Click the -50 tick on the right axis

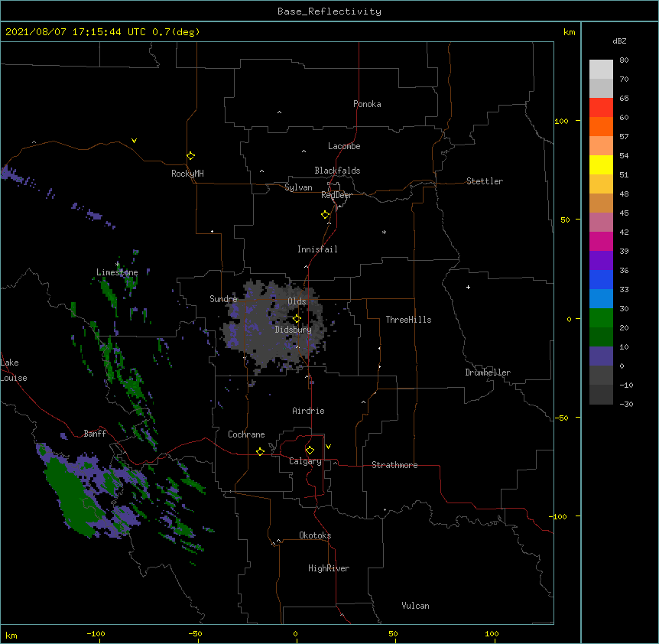(x=561, y=418)
